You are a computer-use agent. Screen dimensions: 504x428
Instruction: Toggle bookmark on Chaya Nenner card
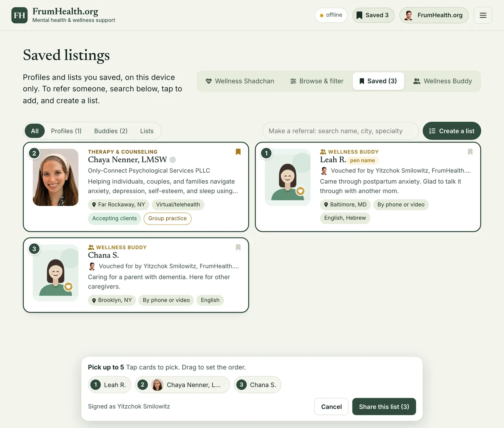point(238,152)
